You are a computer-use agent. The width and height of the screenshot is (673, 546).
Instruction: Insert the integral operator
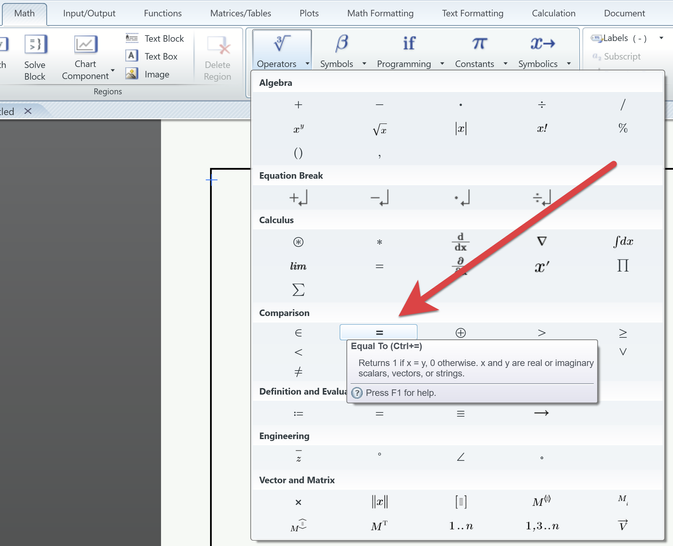(623, 241)
